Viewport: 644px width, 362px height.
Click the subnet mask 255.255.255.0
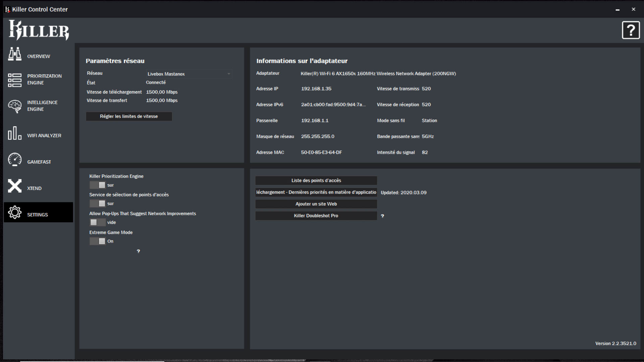(x=318, y=136)
